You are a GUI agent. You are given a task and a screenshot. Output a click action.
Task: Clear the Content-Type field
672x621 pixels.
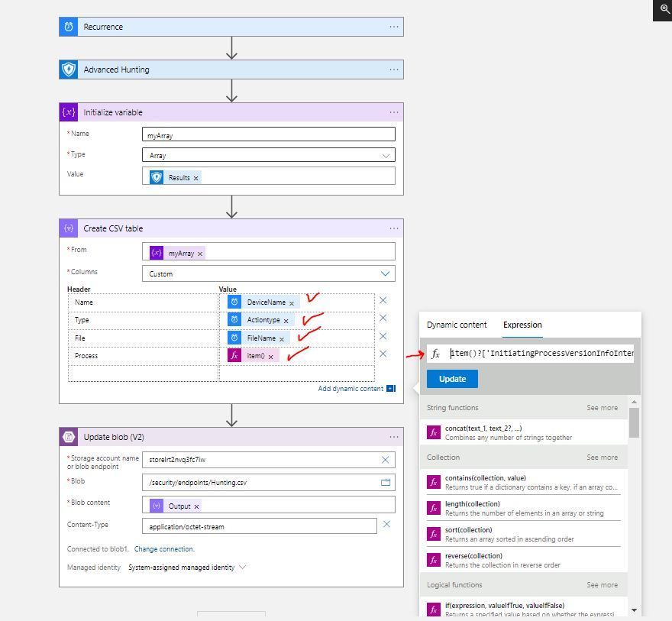[386, 524]
